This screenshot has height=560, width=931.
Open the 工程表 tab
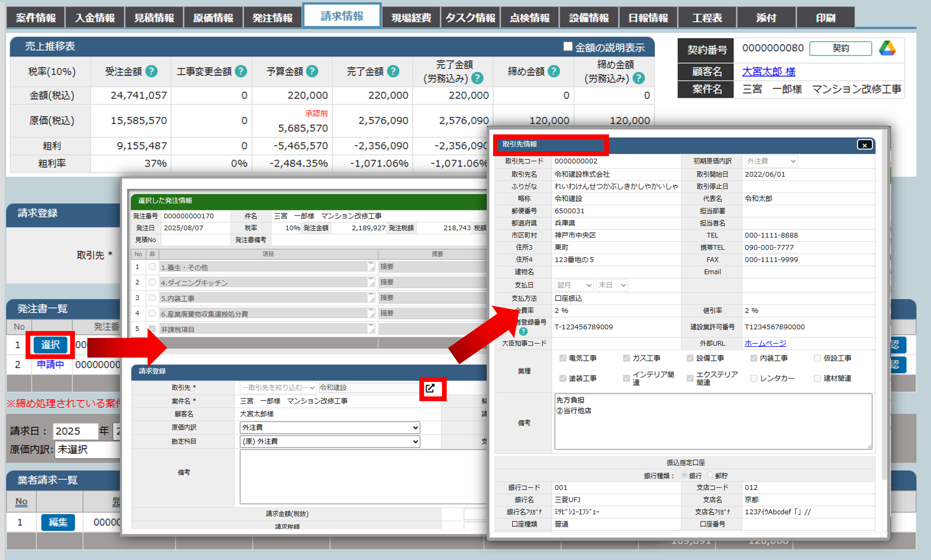point(707,18)
